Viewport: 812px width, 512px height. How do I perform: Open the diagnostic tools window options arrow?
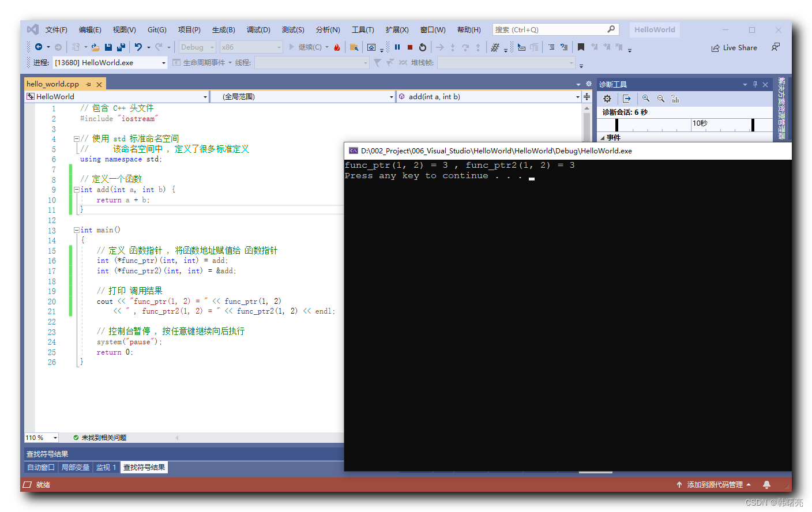[x=745, y=84]
